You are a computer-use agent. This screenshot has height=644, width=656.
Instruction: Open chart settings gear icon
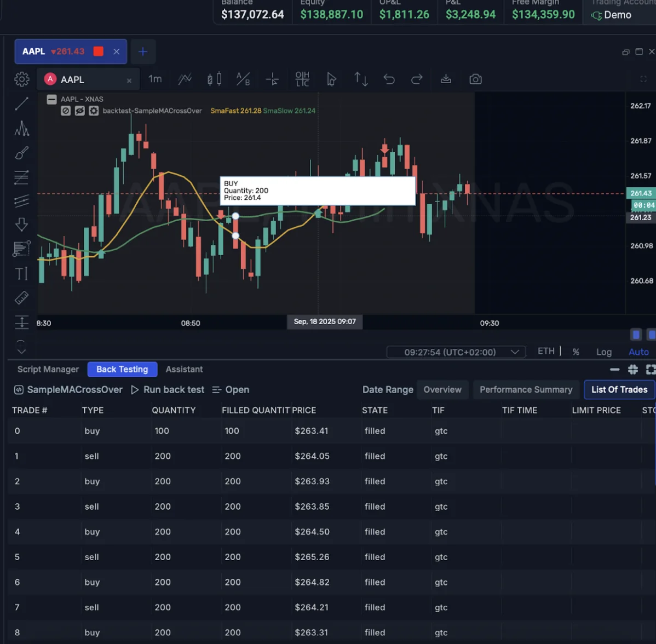22,79
